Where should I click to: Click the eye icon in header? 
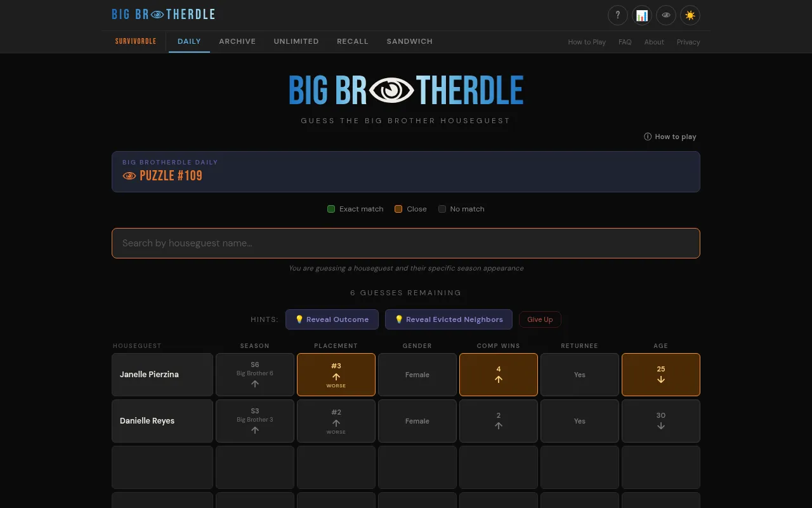click(666, 15)
